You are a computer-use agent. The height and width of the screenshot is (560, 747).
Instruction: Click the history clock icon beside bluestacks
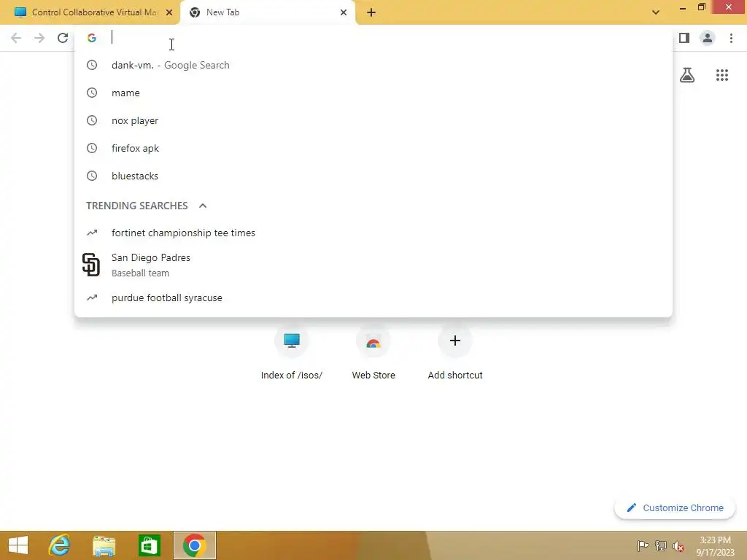(x=92, y=176)
